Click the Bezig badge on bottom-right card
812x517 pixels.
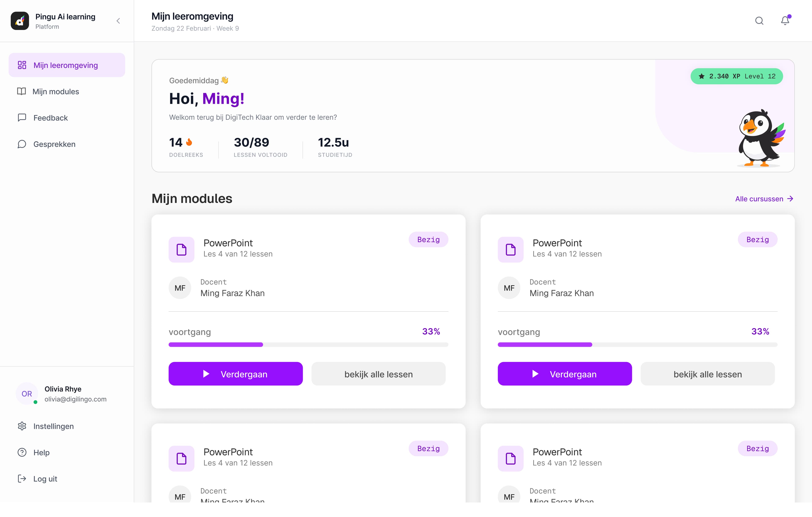(757, 449)
